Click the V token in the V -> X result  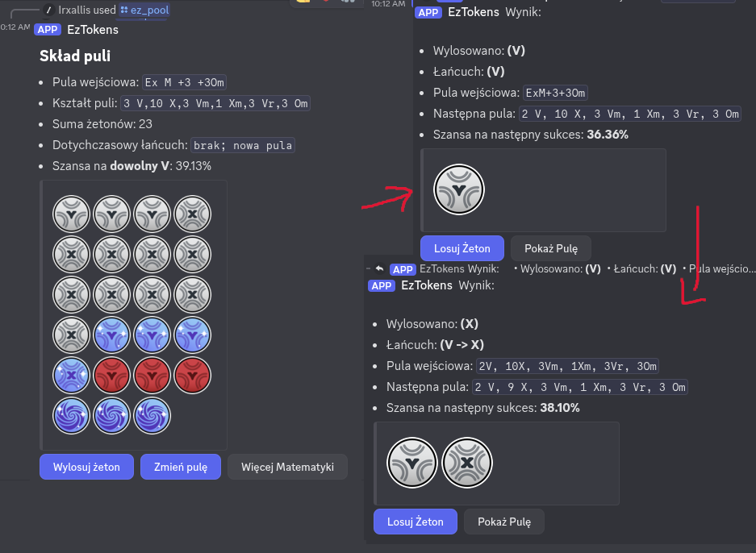pyautogui.click(x=411, y=464)
